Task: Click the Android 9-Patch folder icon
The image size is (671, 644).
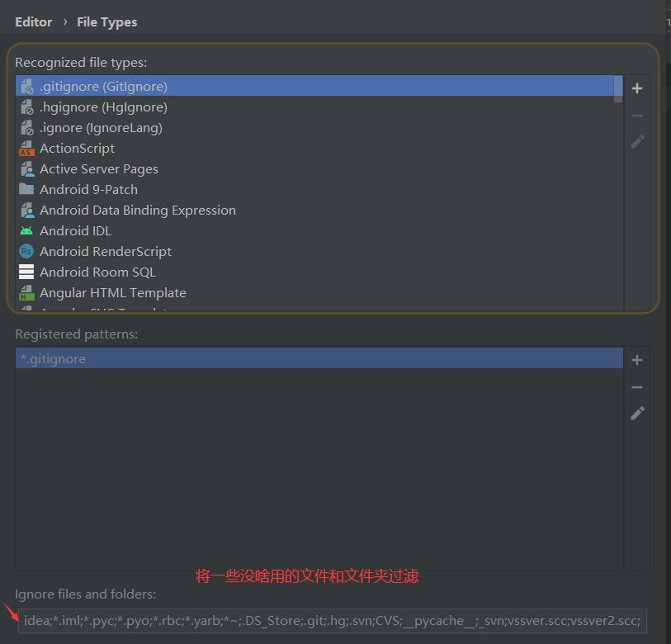Action: (x=26, y=189)
